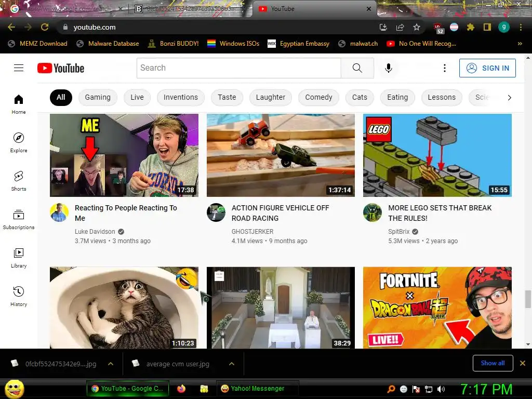This screenshot has height=399, width=532.
Task: Select the All category chip
Action: pyautogui.click(x=61, y=97)
